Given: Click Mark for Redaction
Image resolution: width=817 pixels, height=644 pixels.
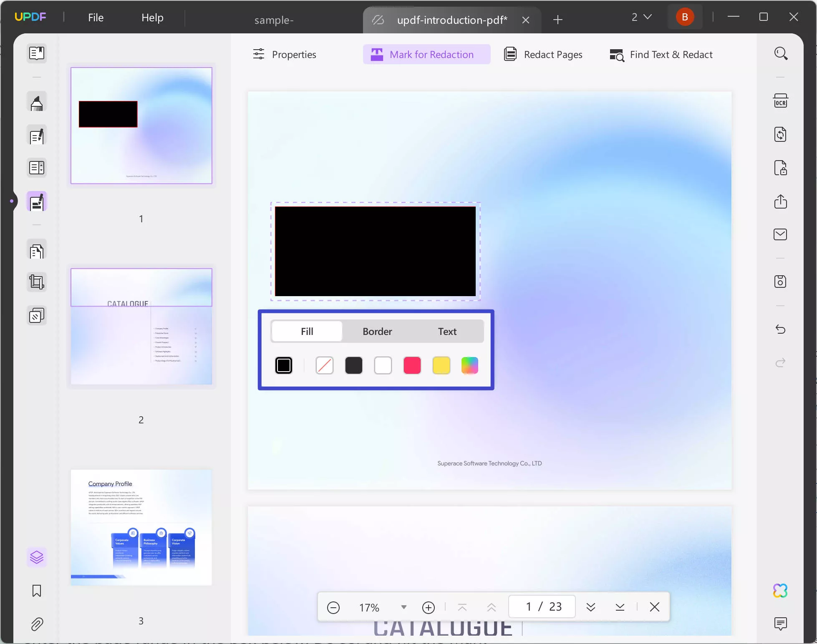Looking at the screenshot, I should tap(426, 55).
